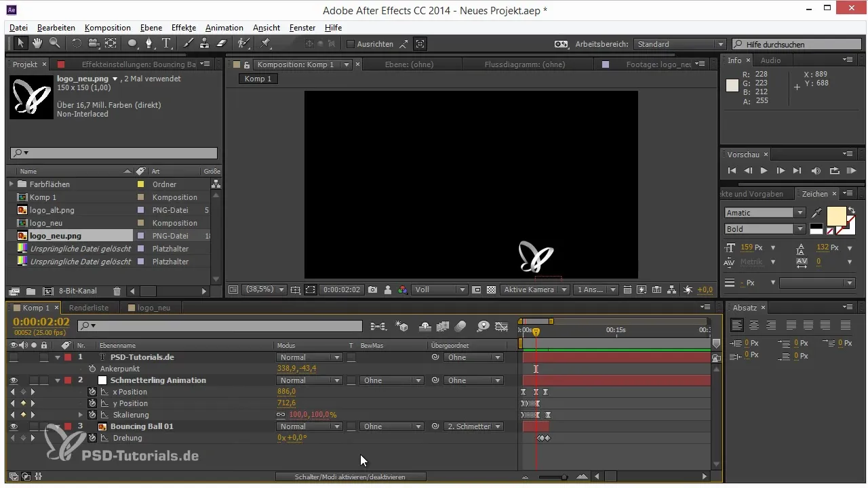Image resolution: width=868 pixels, height=488 pixels.
Task: Open the Amatic font family dropdown
Action: pos(765,212)
